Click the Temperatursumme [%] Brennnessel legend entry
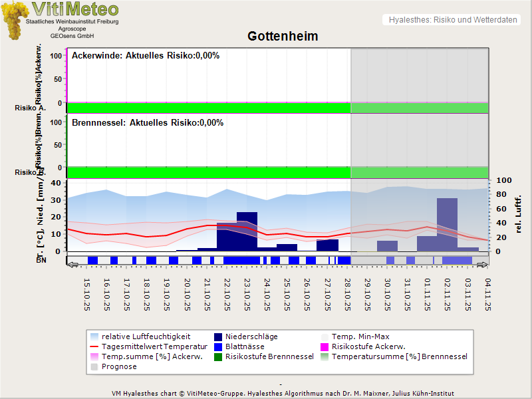This screenshot has height=399, width=532. (x=399, y=356)
